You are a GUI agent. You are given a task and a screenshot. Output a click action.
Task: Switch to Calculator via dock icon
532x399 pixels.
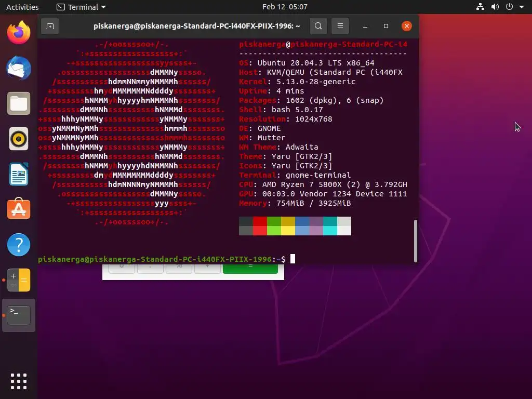(x=19, y=280)
